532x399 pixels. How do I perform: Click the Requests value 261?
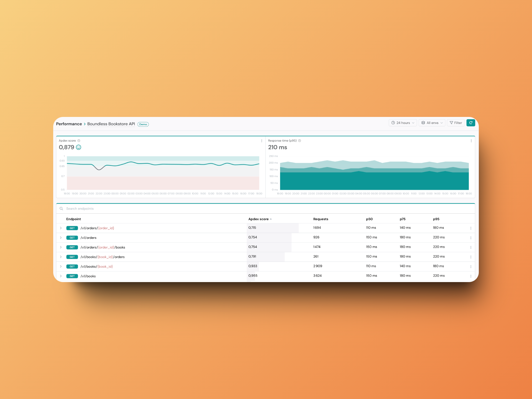[x=316, y=257]
